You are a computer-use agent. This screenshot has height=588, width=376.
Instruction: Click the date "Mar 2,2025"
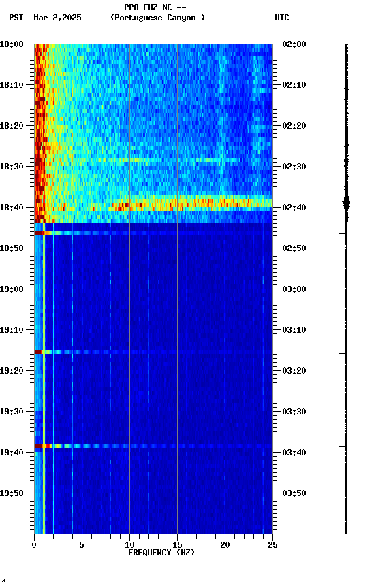point(57,18)
